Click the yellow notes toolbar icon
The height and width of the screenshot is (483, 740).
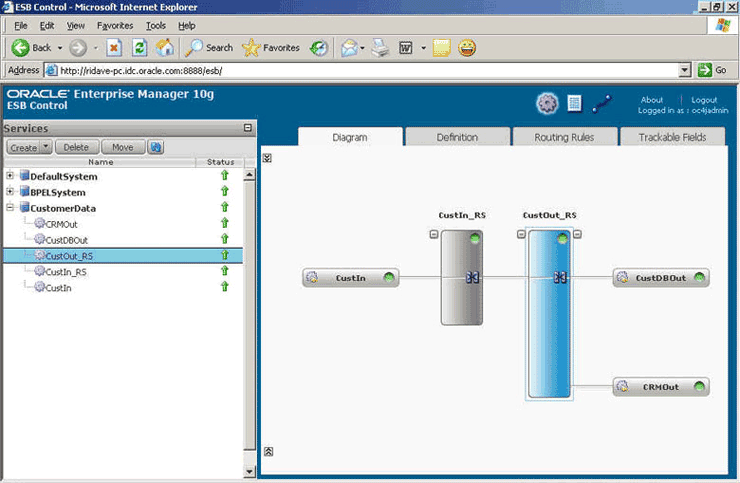[x=441, y=48]
